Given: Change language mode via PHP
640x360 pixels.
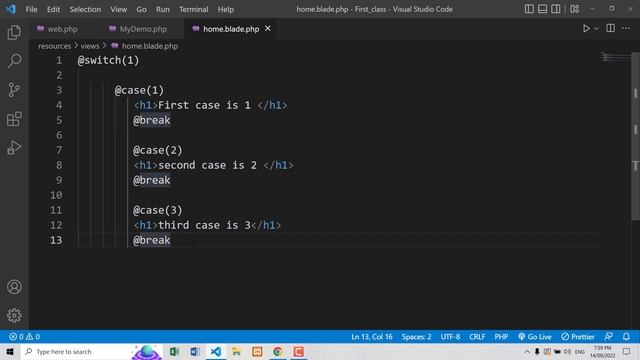Looking at the screenshot, I should click(501, 337).
